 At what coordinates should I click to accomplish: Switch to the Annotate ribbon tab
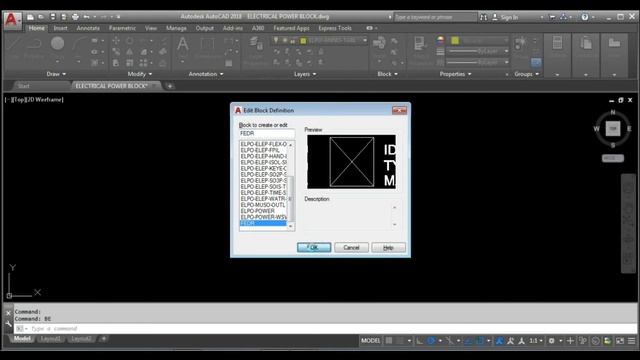point(88,28)
